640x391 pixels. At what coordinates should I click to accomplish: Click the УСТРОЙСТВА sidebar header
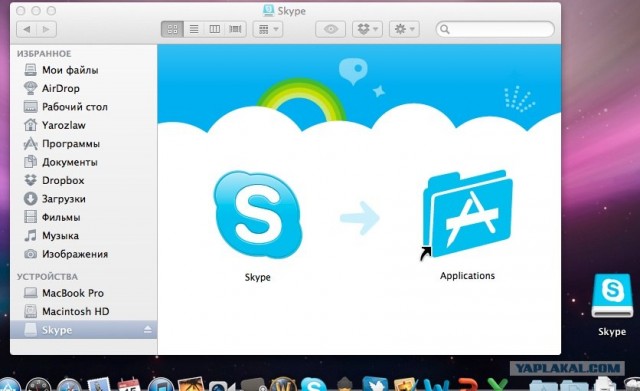(x=47, y=276)
